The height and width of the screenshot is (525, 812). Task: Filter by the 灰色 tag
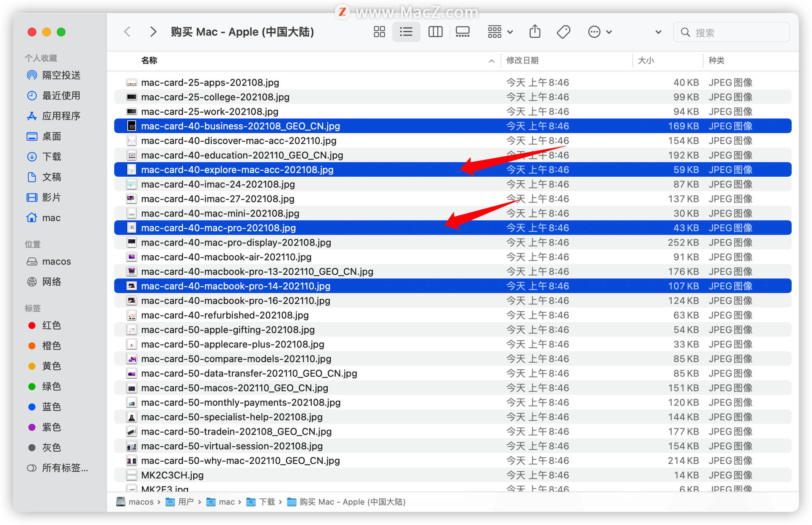44,447
